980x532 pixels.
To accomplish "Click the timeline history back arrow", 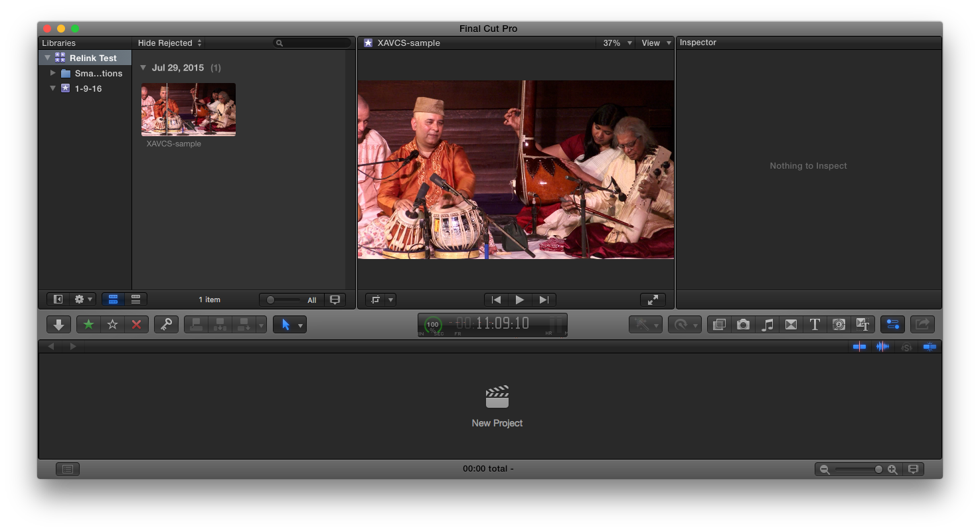I will [51, 346].
